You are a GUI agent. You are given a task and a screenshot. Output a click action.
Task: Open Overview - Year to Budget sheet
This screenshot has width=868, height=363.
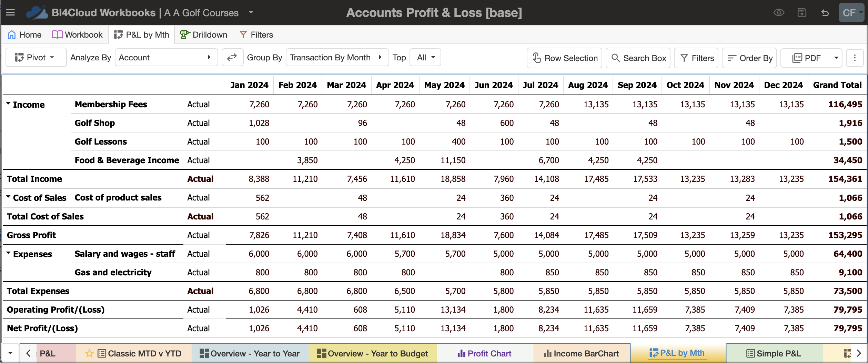372,354
